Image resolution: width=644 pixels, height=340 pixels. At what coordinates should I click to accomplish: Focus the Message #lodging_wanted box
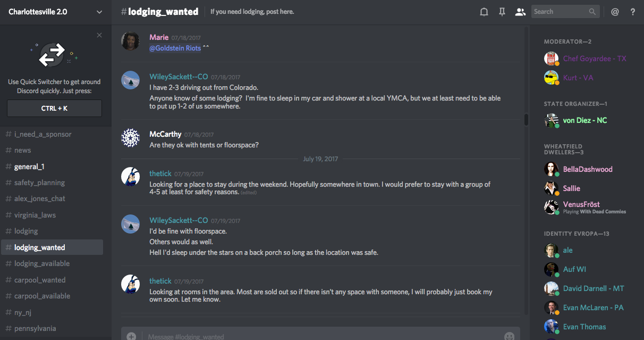click(x=319, y=336)
